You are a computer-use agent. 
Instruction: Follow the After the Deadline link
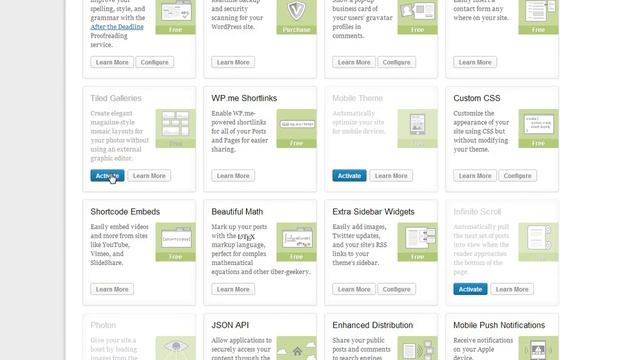[117, 27]
